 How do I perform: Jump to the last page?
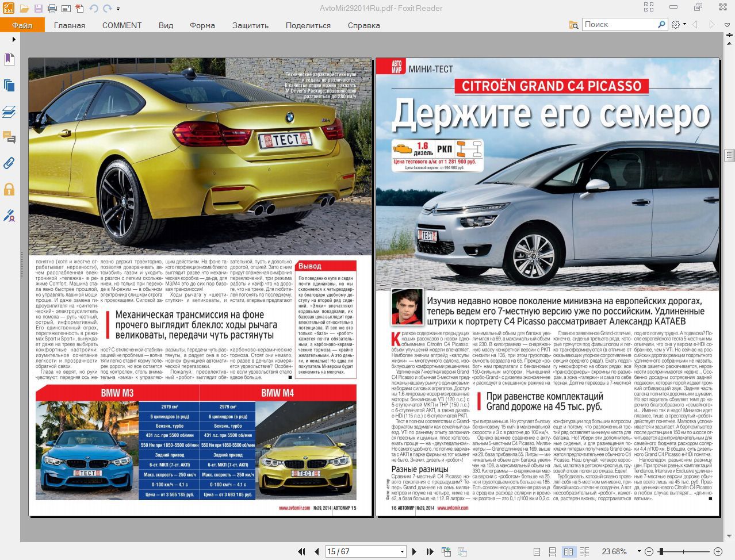(430, 551)
